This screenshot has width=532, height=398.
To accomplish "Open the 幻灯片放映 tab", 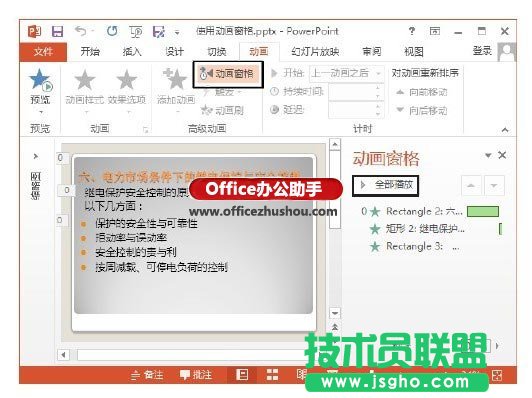I will pyautogui.click(x=315, y=52).
